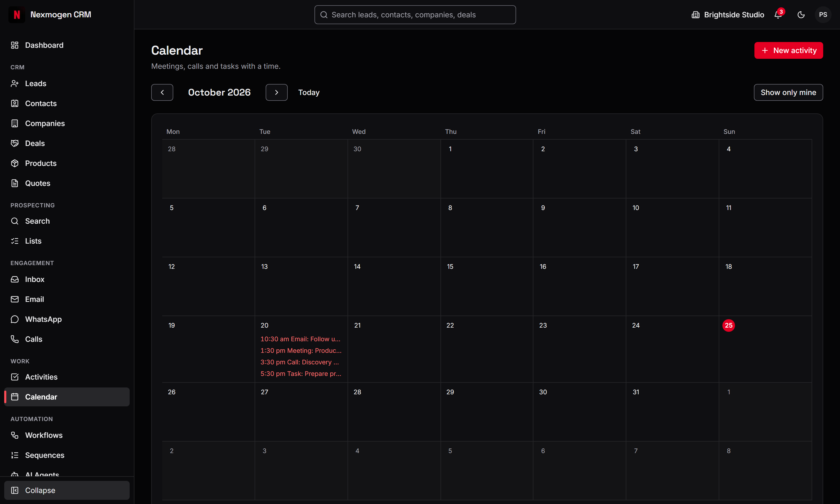Click the prospecting Search magnifier icon
The image size is (840, 504).
point(15,221)
